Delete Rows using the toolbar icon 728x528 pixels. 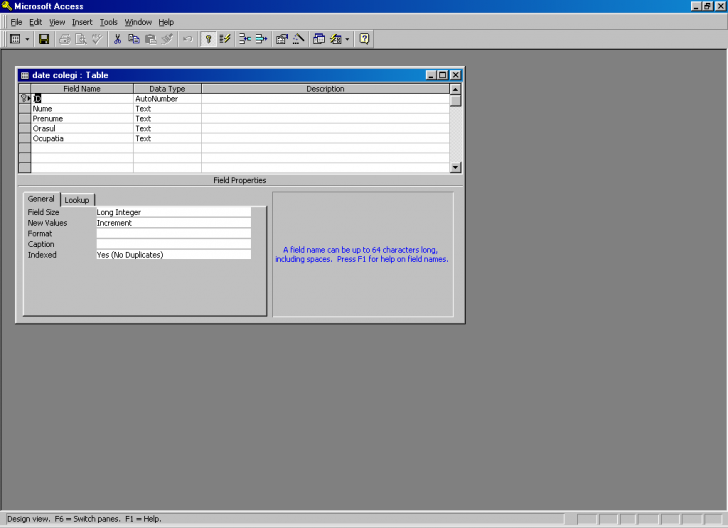[261, 39]
